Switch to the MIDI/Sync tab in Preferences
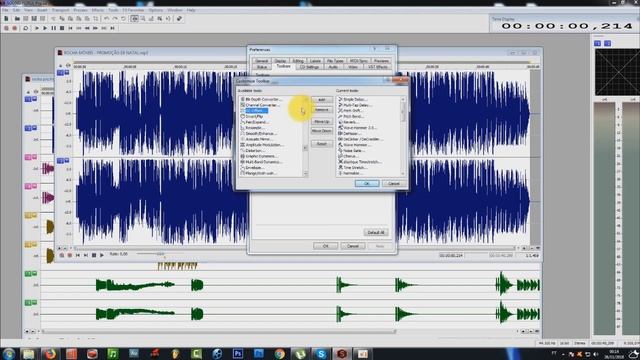 pos(359,61)
